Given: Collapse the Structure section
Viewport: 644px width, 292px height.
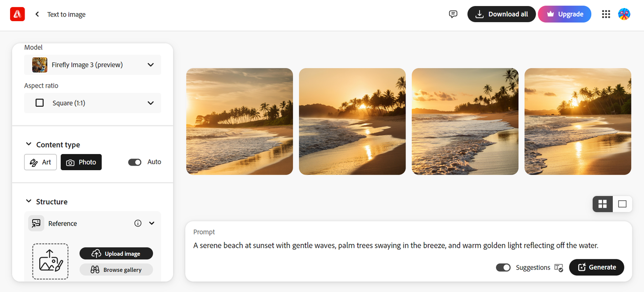Looking at the screenshot, I should click(29, 201).
